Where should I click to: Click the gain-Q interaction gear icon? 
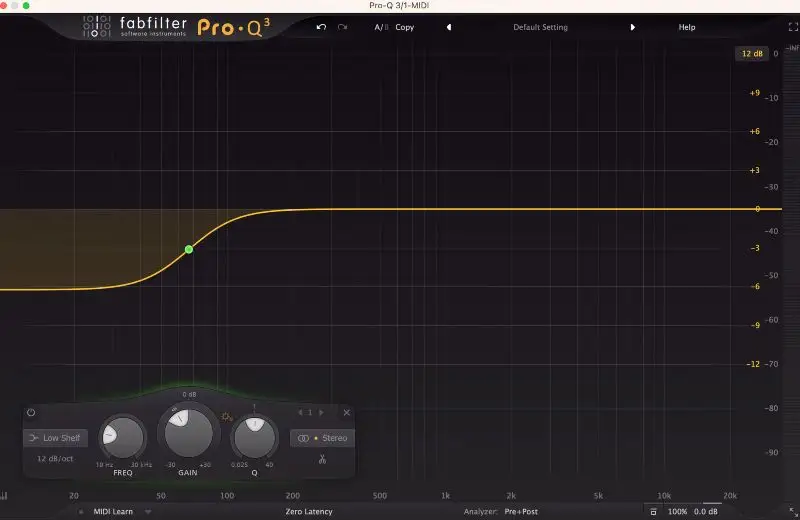(227, 418)
